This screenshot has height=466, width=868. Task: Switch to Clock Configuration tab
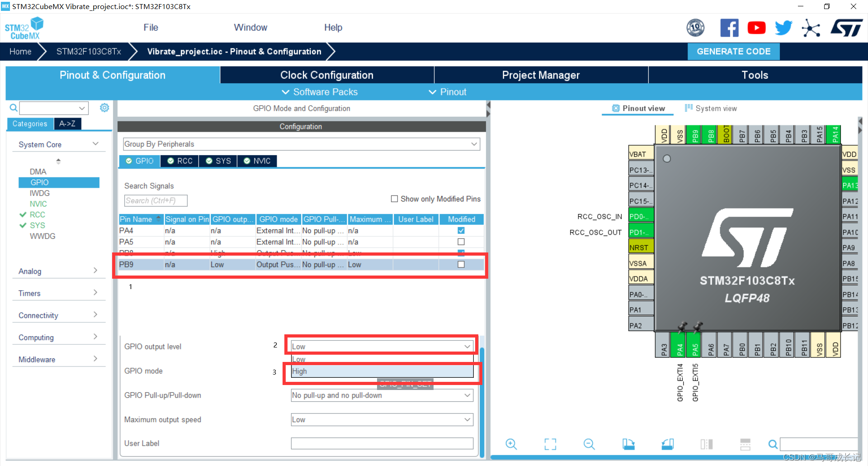327,75
